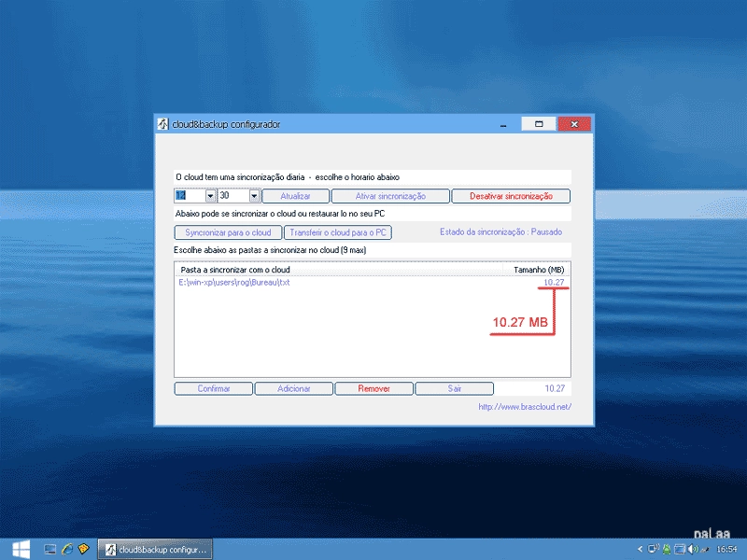Click cloud&backup configur... taskbar button
Screen dimensions: 747x560
pyautogui.click(x=155, y=550)
